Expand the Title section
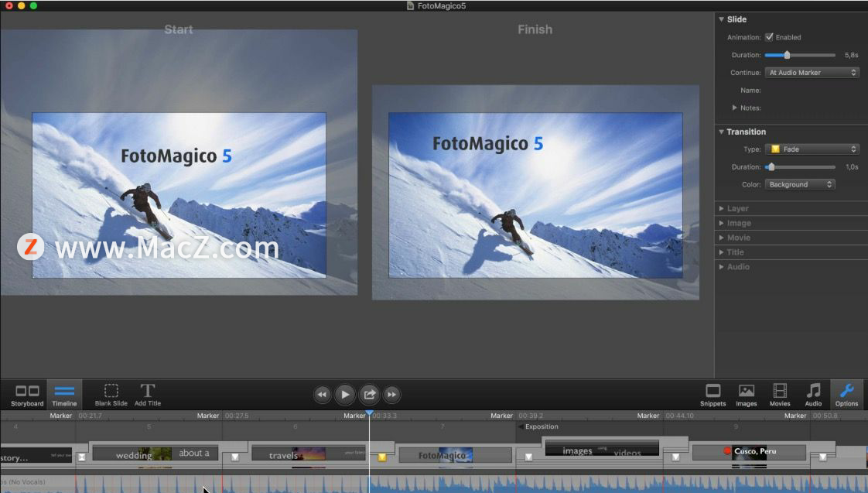Image resolution: width=868 pixels, height=493 pixels. click(x=721, y=252)
